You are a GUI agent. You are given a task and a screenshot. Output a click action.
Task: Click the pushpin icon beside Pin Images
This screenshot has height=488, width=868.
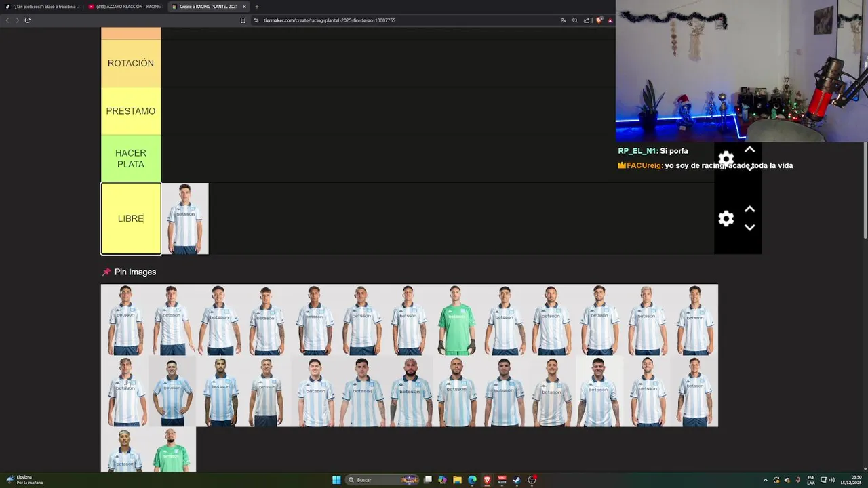pos(106,272)
